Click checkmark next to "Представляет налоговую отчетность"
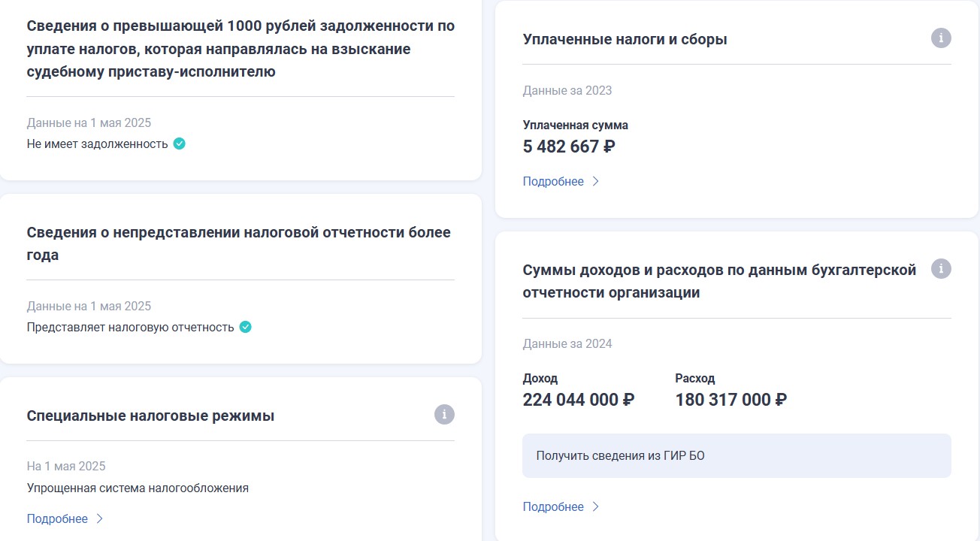980x541 pixels. click(245, 327)
